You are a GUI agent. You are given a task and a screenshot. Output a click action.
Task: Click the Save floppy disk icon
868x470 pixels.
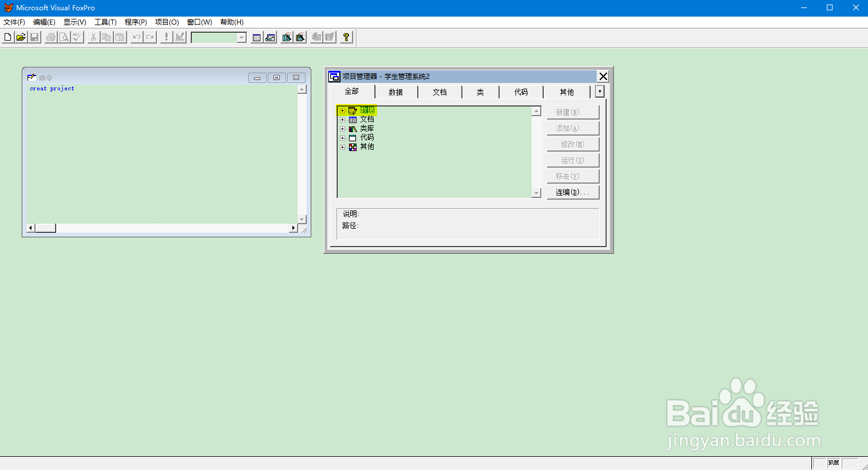(34, 37)
